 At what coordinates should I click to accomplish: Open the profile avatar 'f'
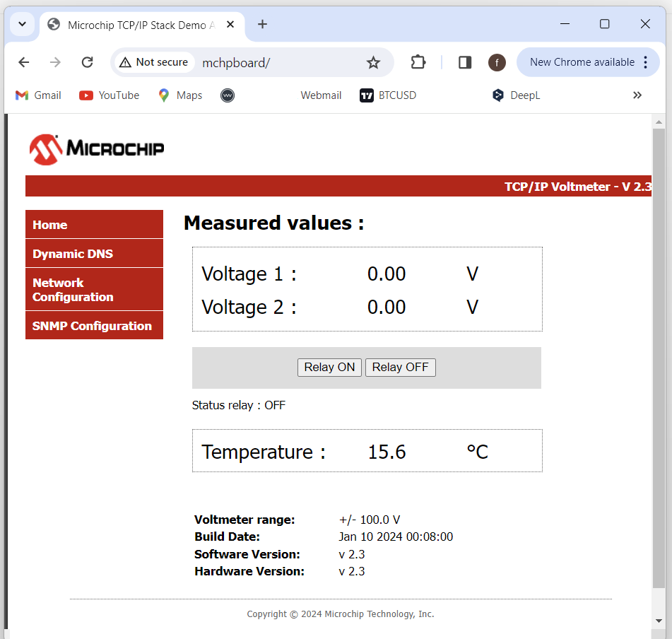(x=497, y=63)
